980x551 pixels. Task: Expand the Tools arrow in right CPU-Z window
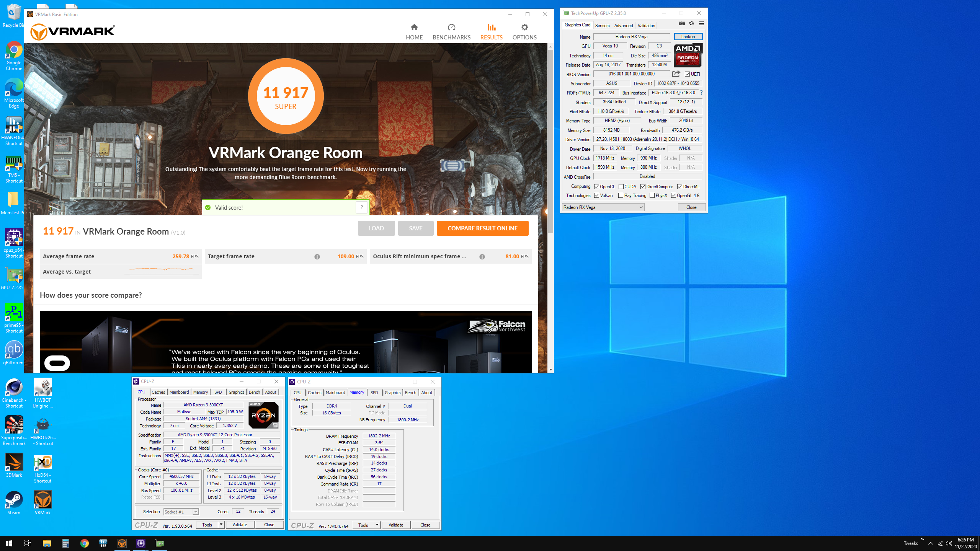click(x=377, y=525)
